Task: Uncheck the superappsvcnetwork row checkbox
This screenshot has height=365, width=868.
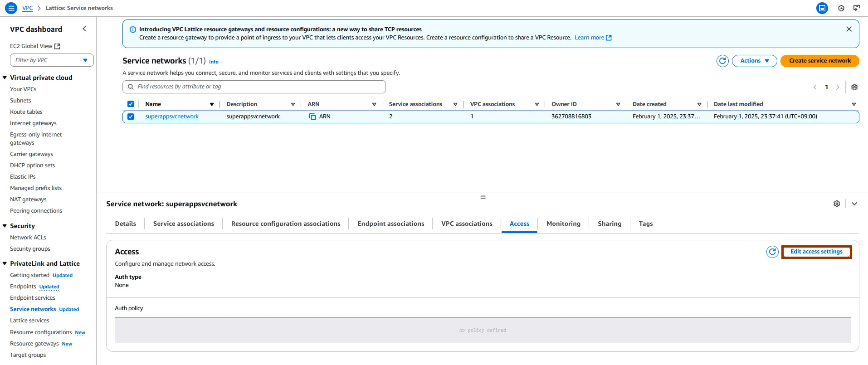Action: [131, 117]
